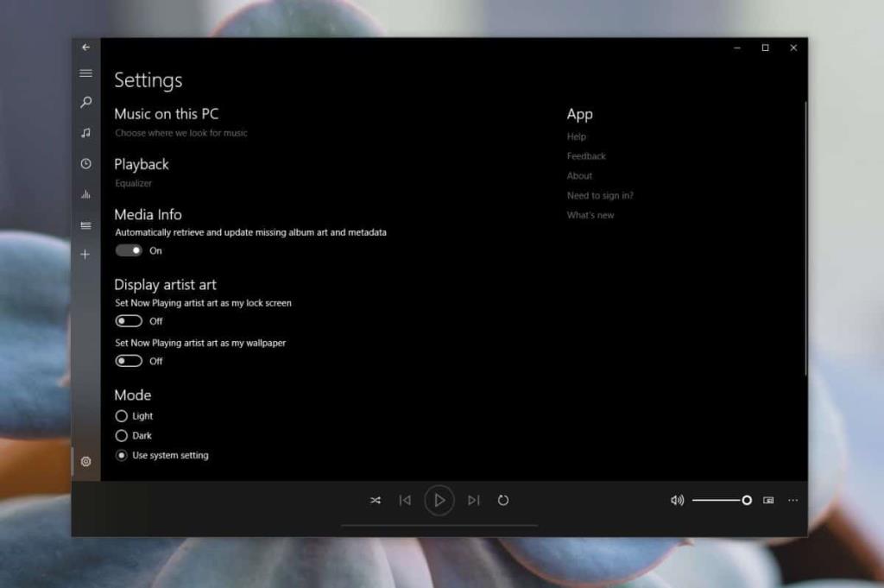Open Now Playing via the equalizer bars icon
This screenshot has width=884, height=588.
(x=85, y=194)
